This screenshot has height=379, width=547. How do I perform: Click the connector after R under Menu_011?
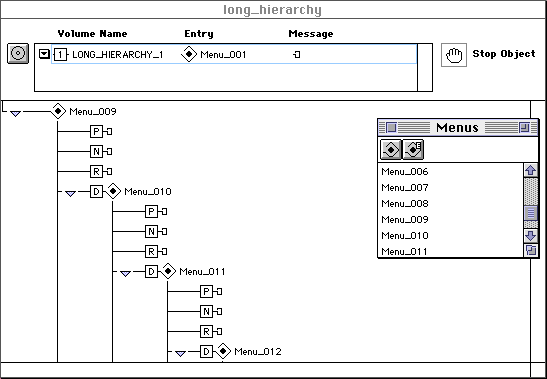(219, 331)
